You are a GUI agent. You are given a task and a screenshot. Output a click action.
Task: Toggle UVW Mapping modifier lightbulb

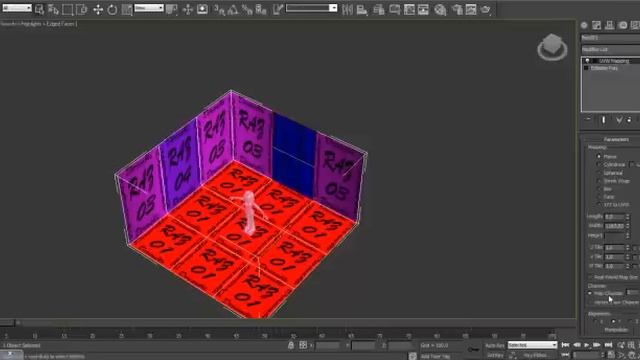(587, 61)
